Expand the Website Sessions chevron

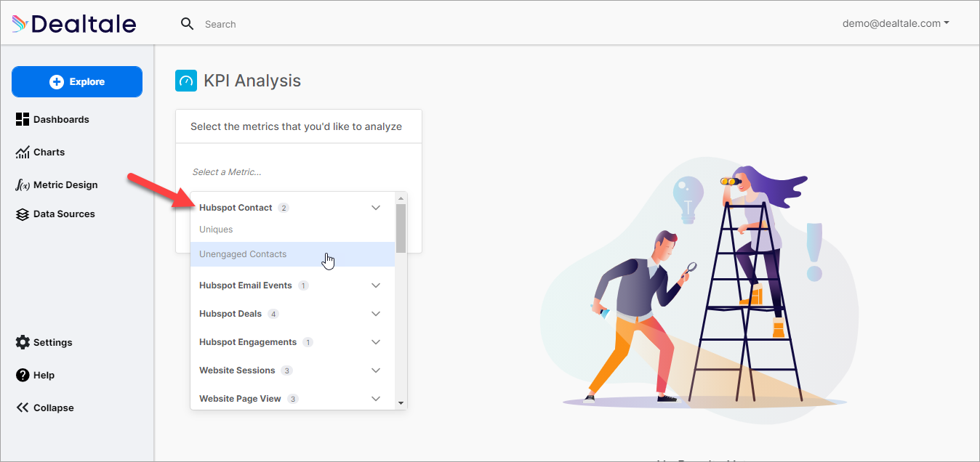point(376,370)
